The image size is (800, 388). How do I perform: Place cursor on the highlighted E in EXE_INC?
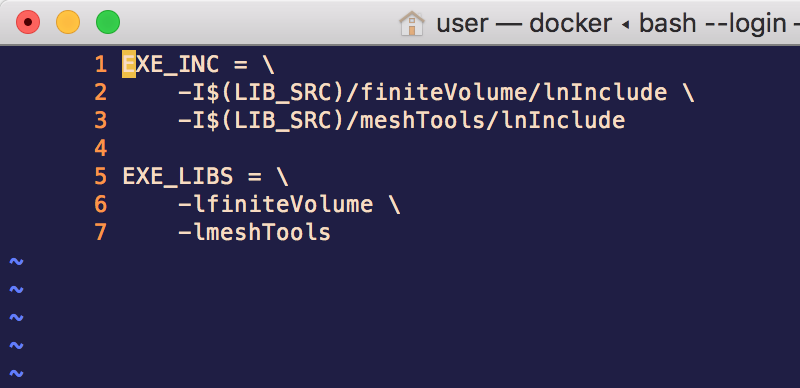click(129, 65)
